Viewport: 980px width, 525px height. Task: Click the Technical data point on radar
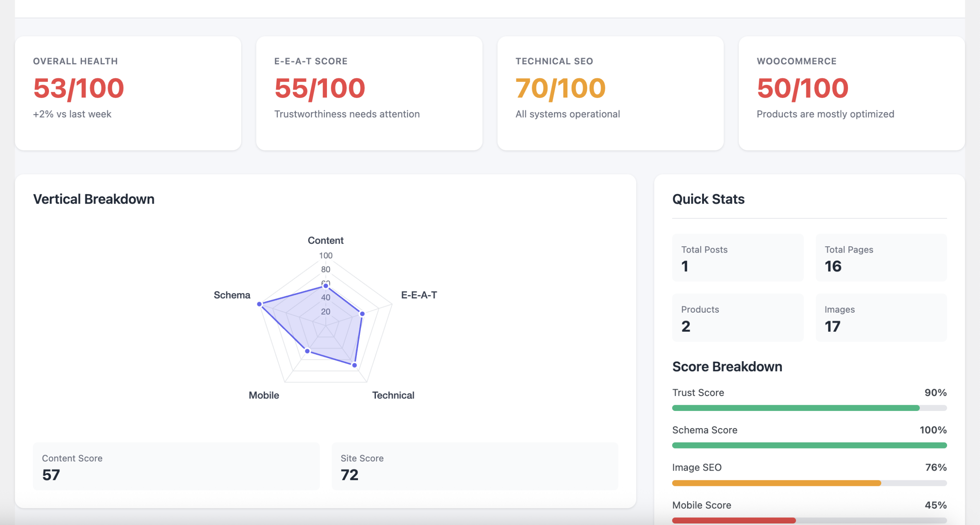(354, 365)
